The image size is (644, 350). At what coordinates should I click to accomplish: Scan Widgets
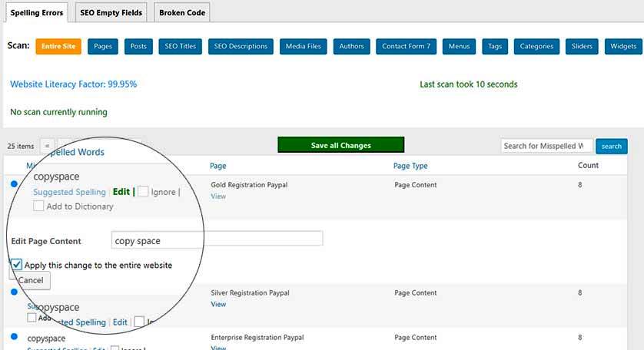(x=623, y=46)
